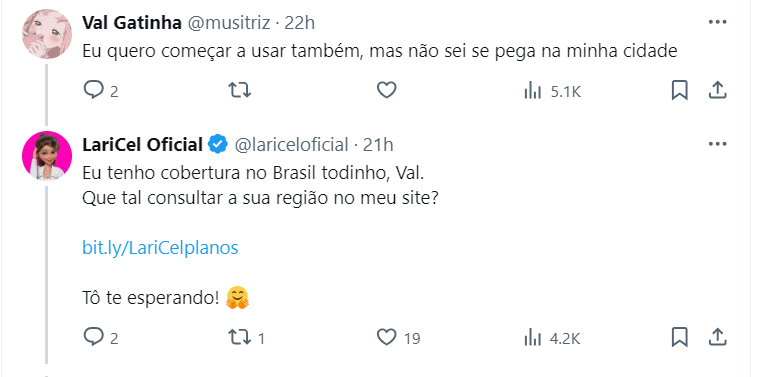Open LariCel Oficial profile name

click(x=142, y=145)
